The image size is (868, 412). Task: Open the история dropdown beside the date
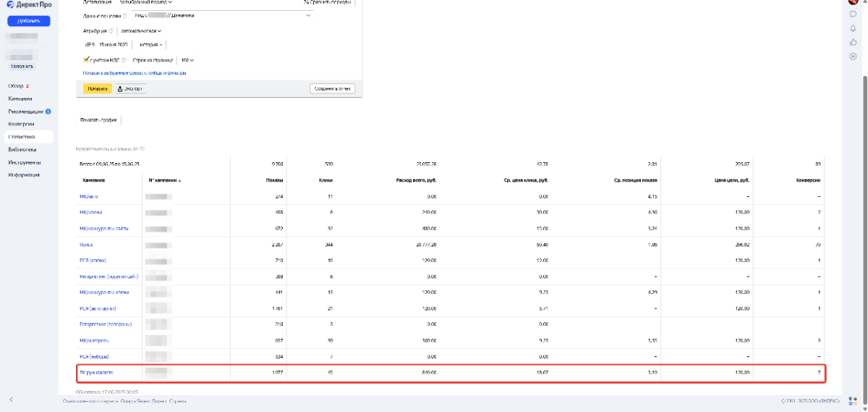150,45
